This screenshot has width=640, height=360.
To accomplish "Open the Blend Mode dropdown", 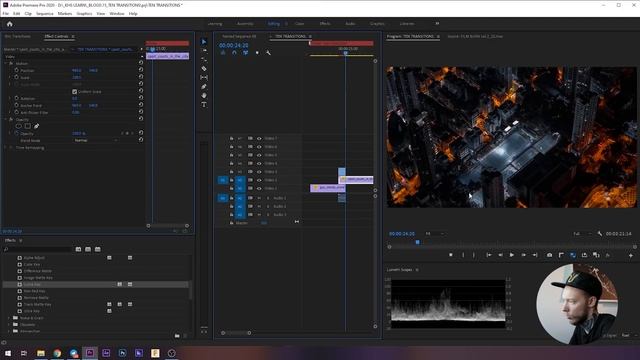I will (96, 140).
